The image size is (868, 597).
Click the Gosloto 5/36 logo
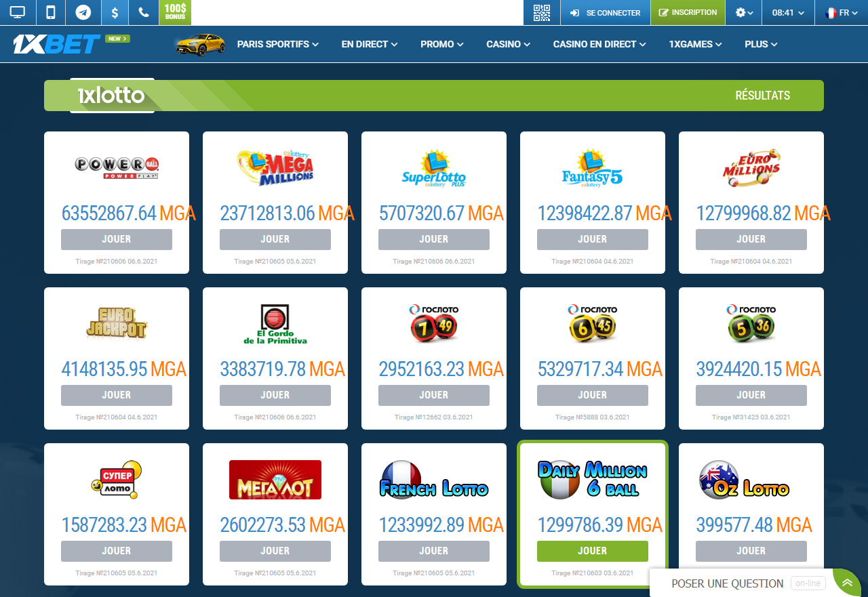tap(751, 323)
